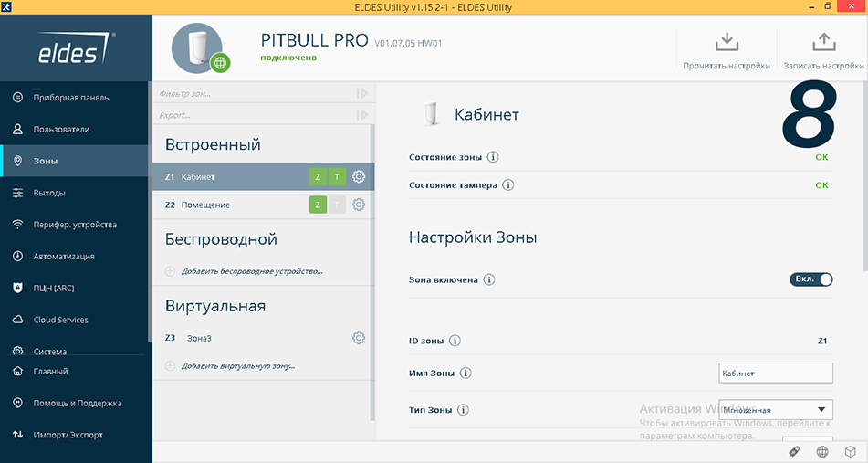Click the globe icon in status bar
The image size is (868, 463).
point(822,451)
